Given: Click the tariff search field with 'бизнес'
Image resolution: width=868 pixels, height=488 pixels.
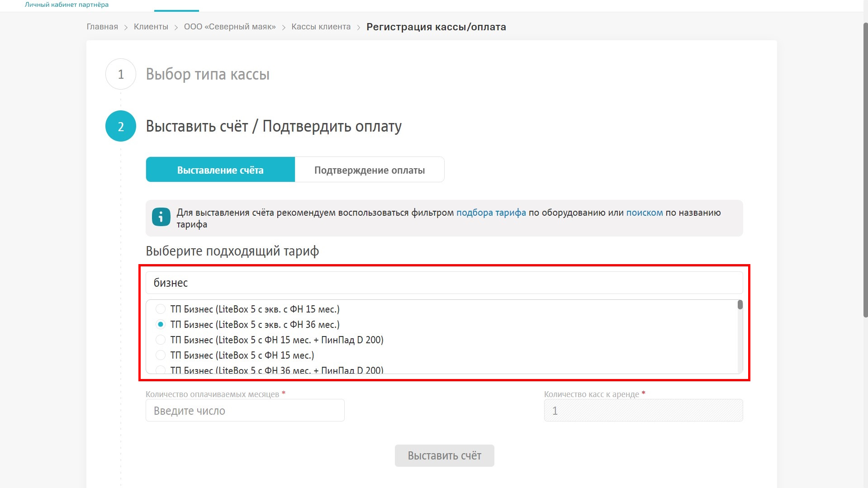Looking at the screenshot, I should pos(443,283).
